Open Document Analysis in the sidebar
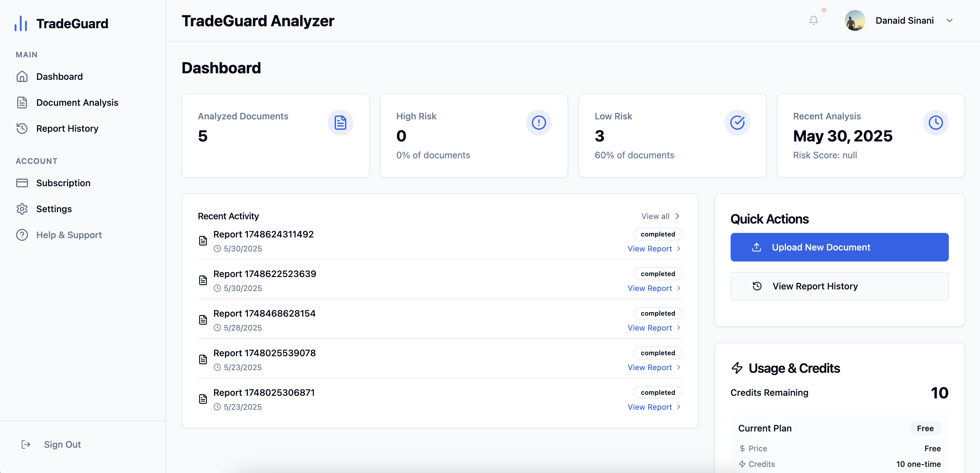The height and width of the screenshot is (473, 980). (77, 103)
